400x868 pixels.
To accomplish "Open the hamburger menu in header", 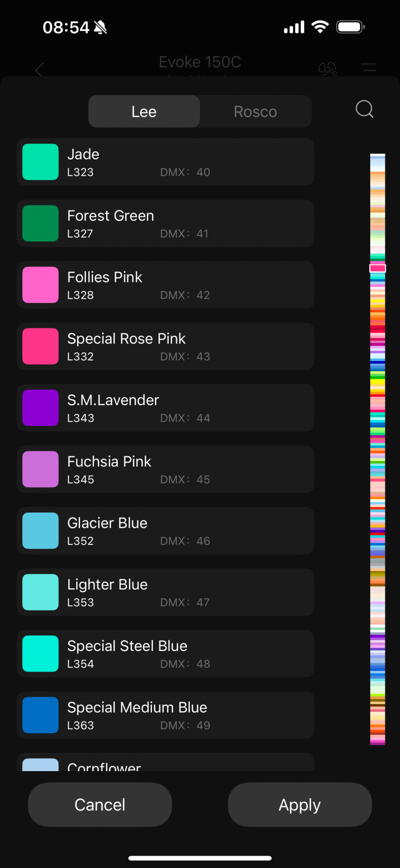I will 369,68.
